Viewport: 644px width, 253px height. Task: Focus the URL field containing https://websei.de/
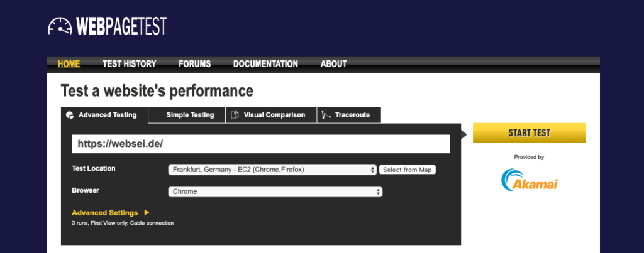pyautogui.click(x=261, y=144)
